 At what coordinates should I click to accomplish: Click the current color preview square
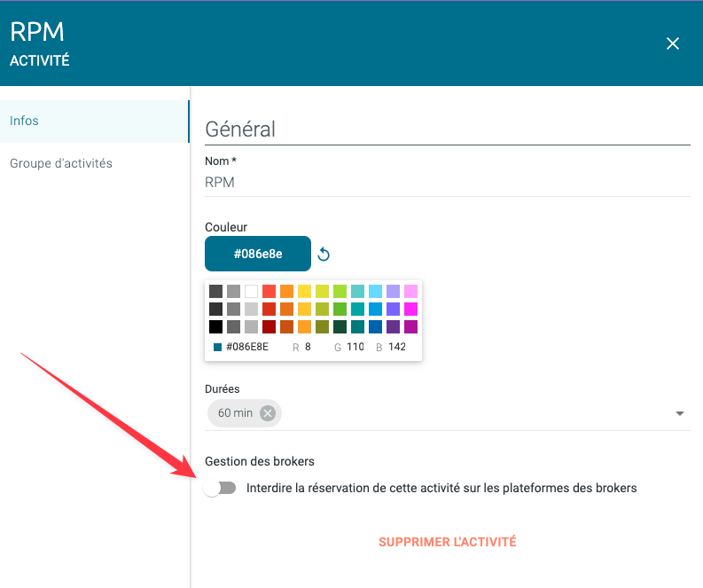pyautogui.click(x=217, y=347)
